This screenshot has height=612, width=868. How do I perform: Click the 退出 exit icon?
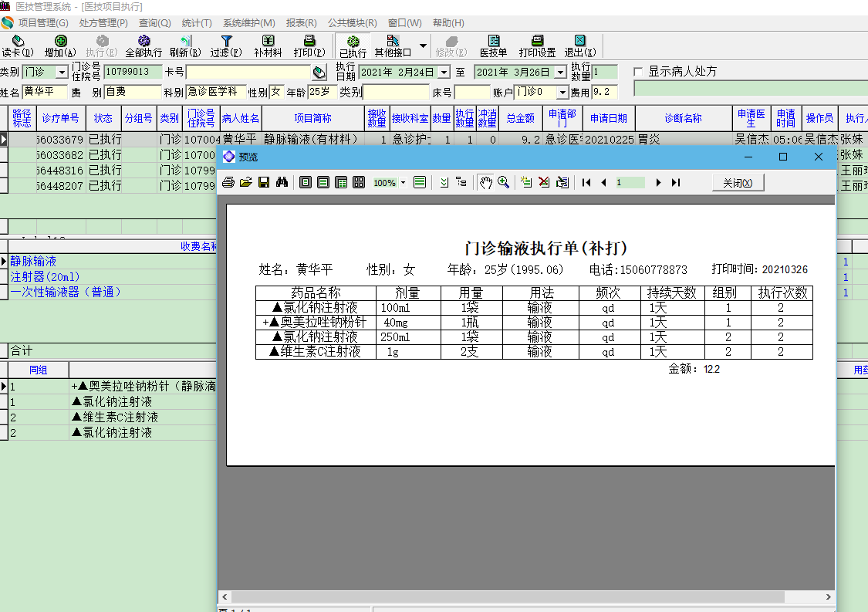[579, 41]
